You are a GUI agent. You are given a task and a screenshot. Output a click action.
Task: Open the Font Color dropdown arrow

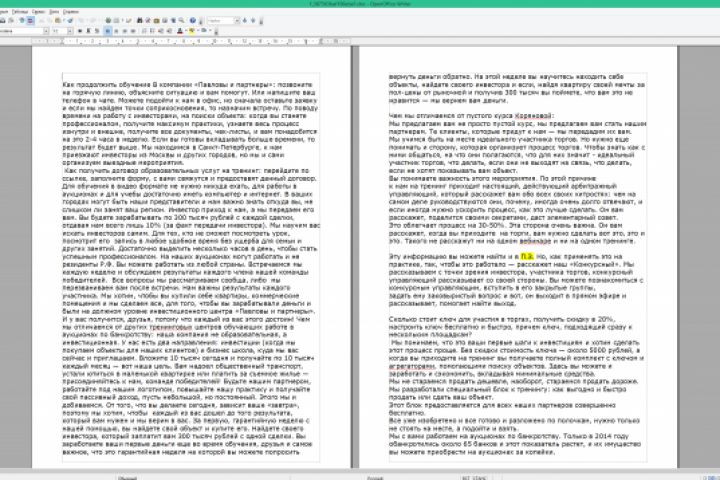click(x=186, y=31)
